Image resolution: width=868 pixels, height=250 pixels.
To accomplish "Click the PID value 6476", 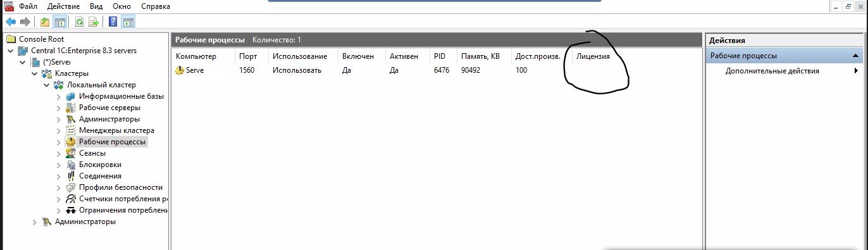I will 442,70.
